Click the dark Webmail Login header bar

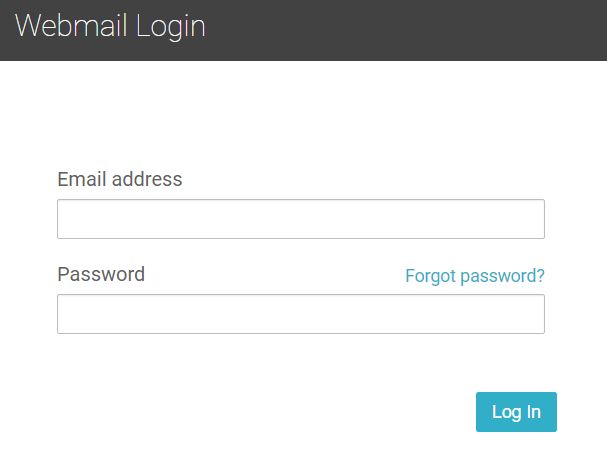400,30
